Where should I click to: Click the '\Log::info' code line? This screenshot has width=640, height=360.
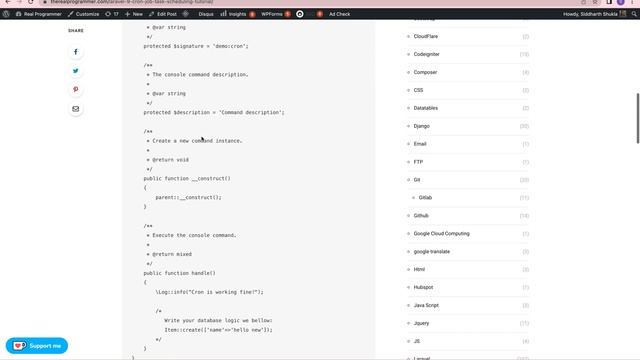click(x=209, y=292)
